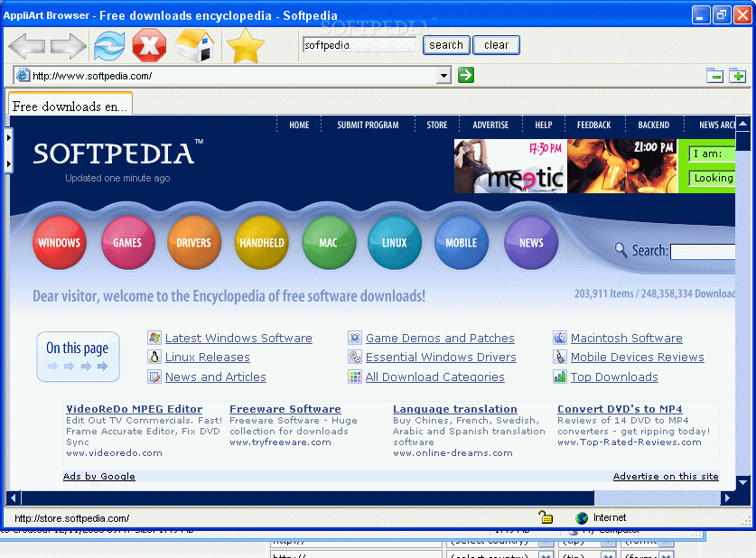Open the blue MOBILE category bubble

click(x=462, y=242)
